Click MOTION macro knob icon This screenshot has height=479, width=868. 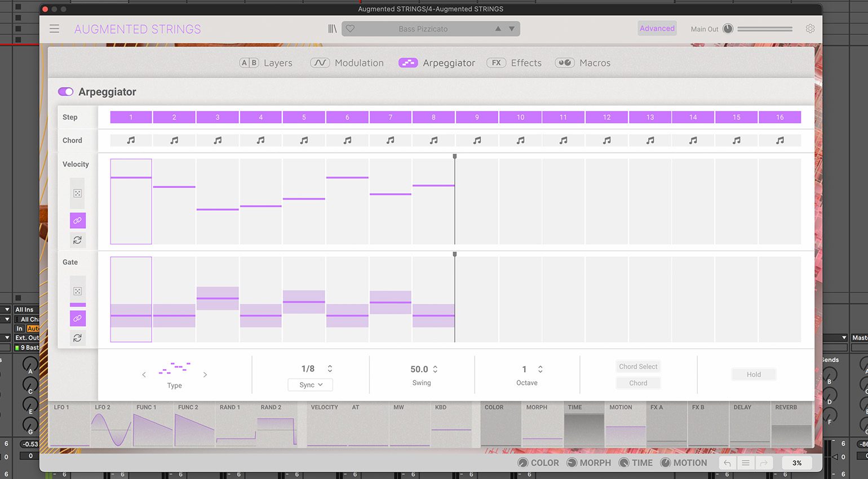point(666,463)
